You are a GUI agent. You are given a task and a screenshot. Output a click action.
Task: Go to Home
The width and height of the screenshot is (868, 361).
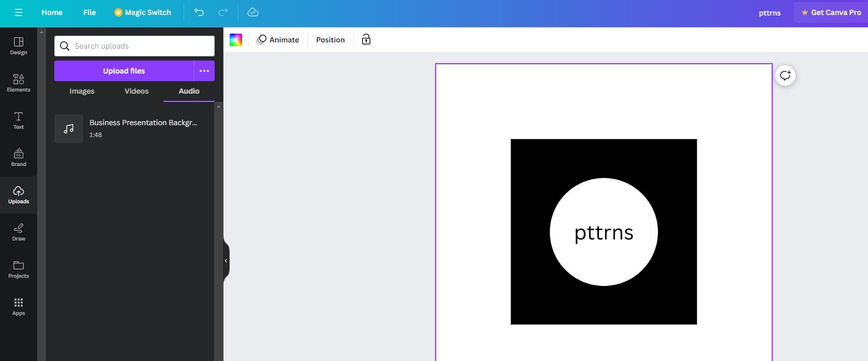[52, 12]
